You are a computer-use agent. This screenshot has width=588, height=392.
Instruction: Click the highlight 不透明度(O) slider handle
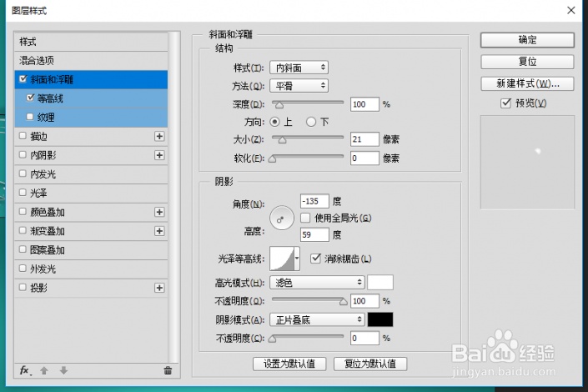pyautogui.click(x=343, y=302)
